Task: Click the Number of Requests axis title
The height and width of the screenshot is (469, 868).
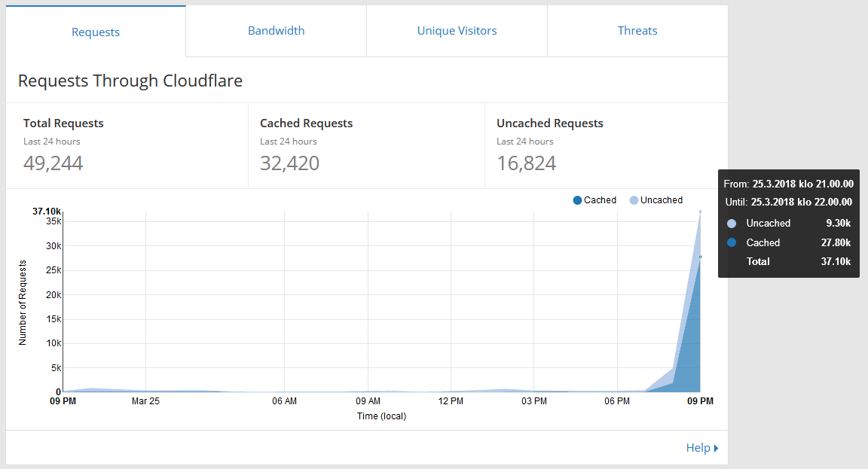Action: click(23, 303)
